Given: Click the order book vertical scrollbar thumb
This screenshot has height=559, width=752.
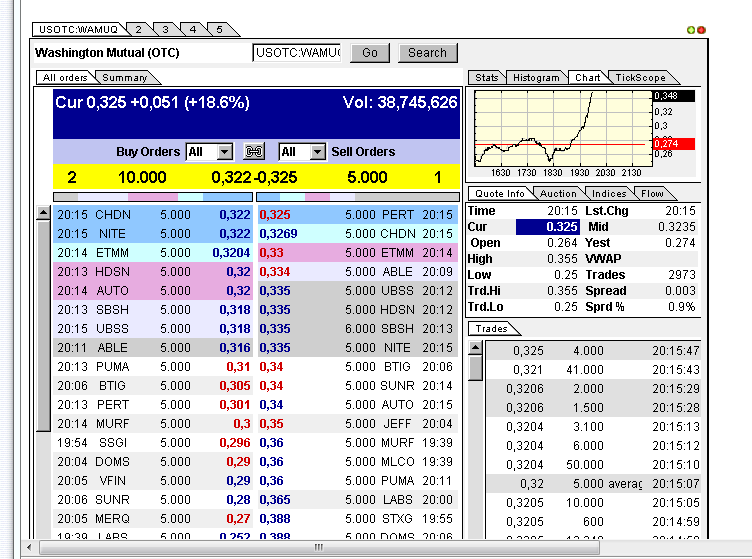Looking at the screenshot, I should point(44,326).
